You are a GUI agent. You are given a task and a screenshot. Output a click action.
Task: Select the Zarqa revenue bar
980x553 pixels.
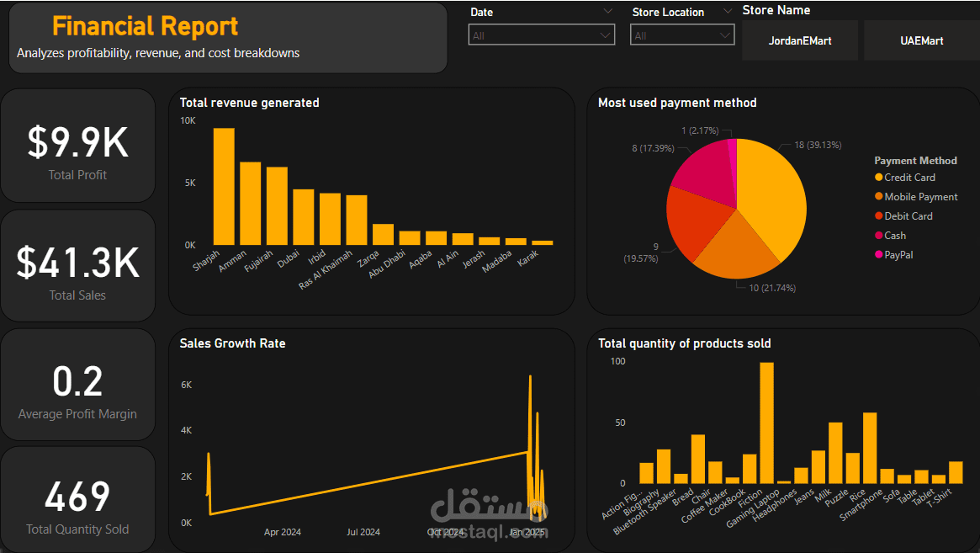(x=383, y=234)
